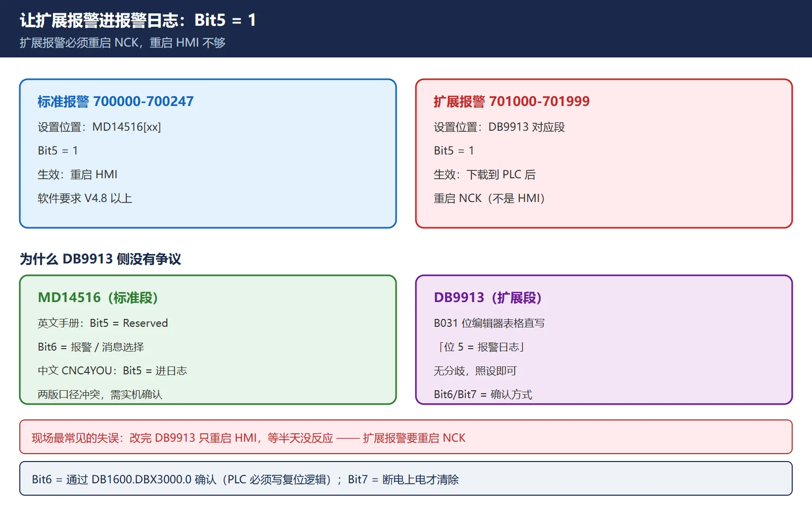Image resolution: width=812 pixels, height=515 pixels.
Task: Click '无分歧，照设即可' line
Action: coord(475,371)
